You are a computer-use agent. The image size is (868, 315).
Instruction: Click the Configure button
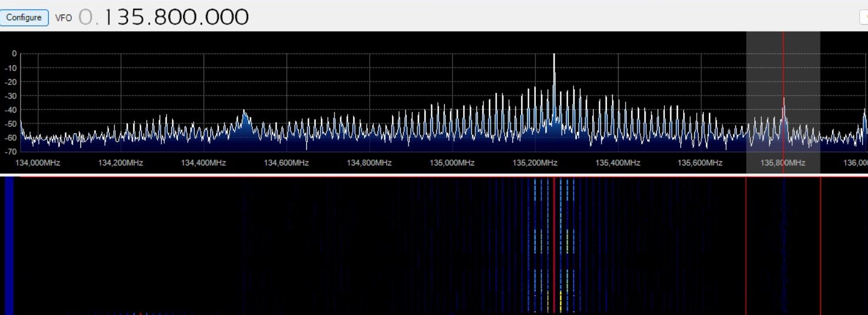[x=24, y=17]
